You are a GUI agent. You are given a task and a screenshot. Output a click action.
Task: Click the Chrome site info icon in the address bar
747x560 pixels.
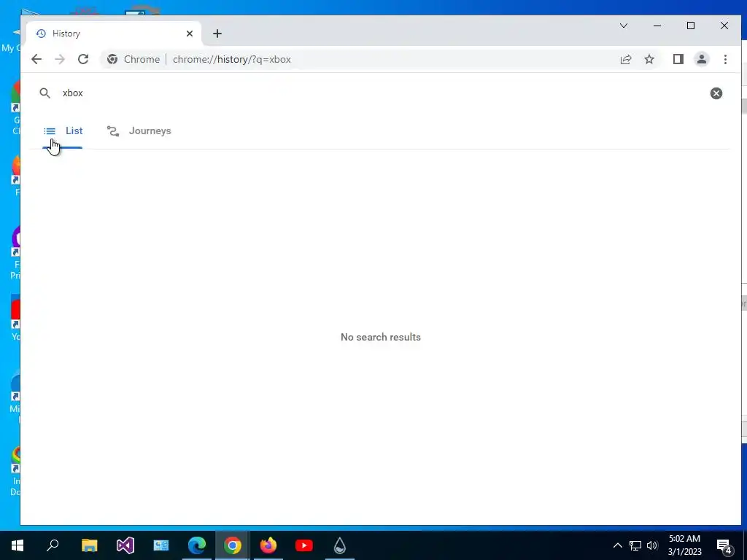(112, 60)
